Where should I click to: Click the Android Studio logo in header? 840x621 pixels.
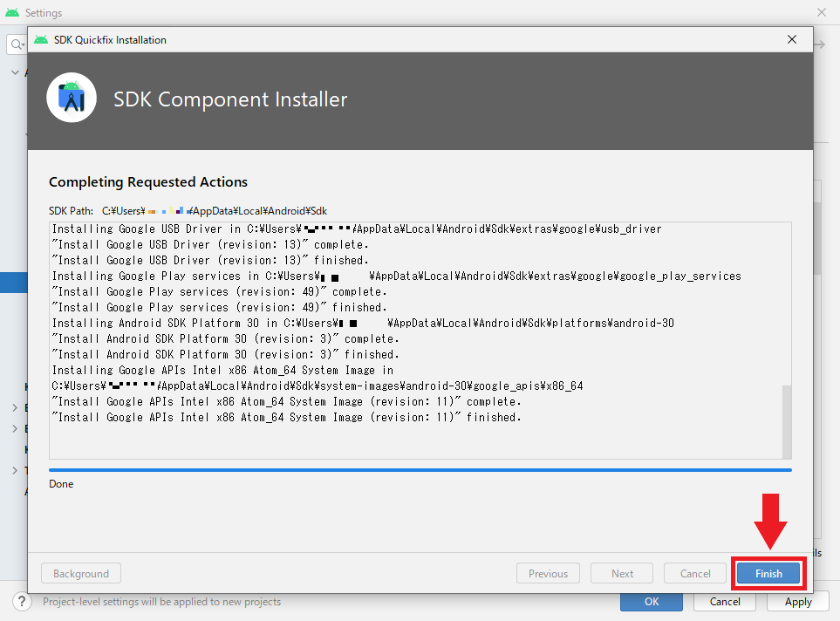pos(72,98)
